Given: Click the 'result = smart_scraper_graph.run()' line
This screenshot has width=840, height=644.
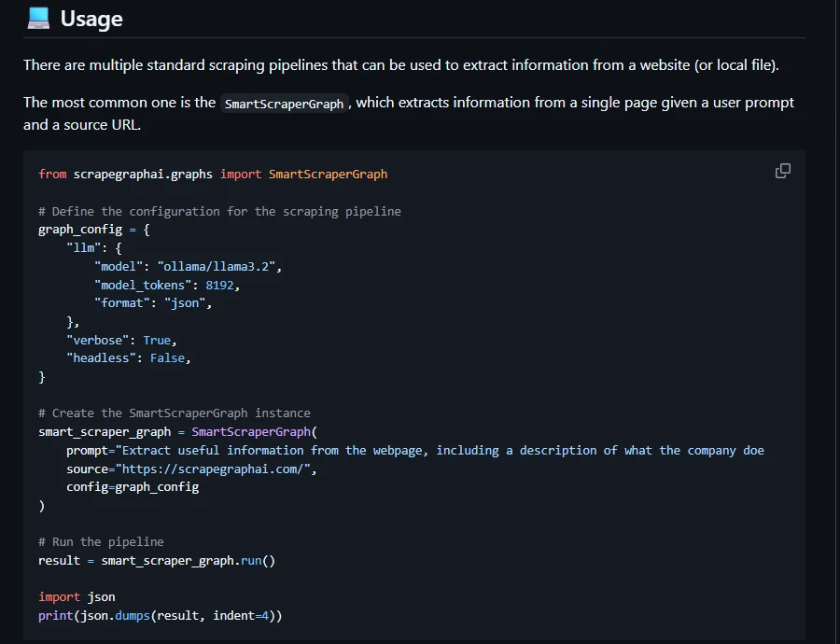Looking at the screenshot, I should [157, 560].
